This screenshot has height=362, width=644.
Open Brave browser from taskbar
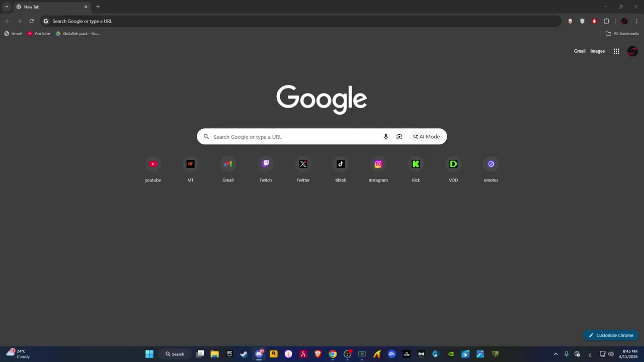tap(318, 354)
